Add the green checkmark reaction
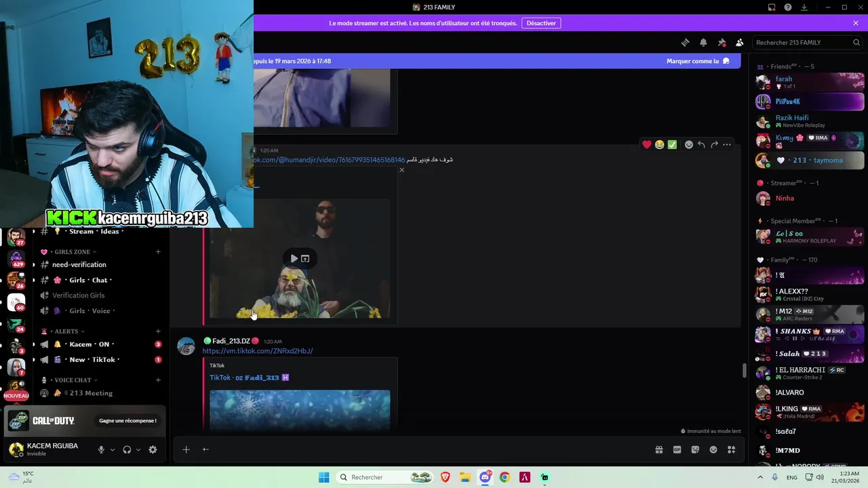 (x=672, y=144)
